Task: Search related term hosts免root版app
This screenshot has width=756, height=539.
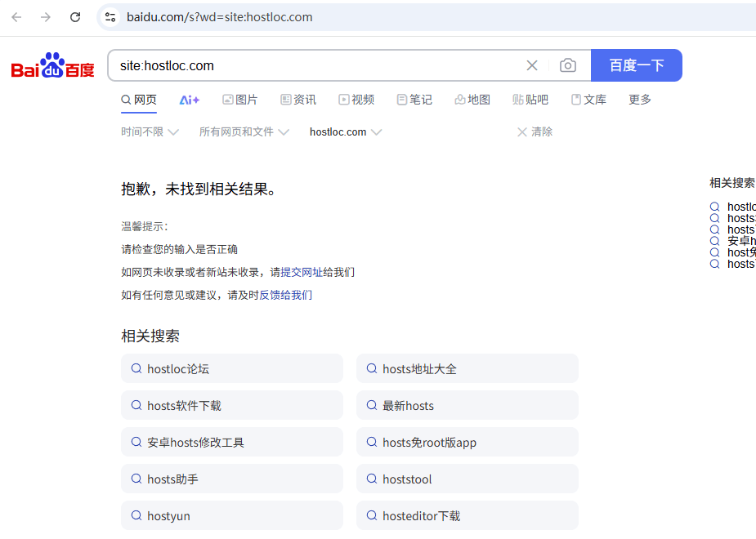Action: click(467, 442)
